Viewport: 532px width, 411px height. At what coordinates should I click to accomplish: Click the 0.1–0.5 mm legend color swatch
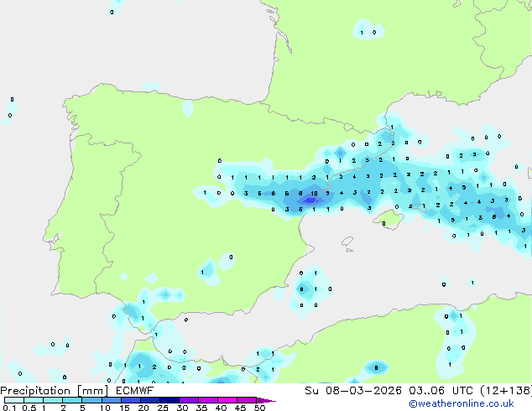pos(14,400)
